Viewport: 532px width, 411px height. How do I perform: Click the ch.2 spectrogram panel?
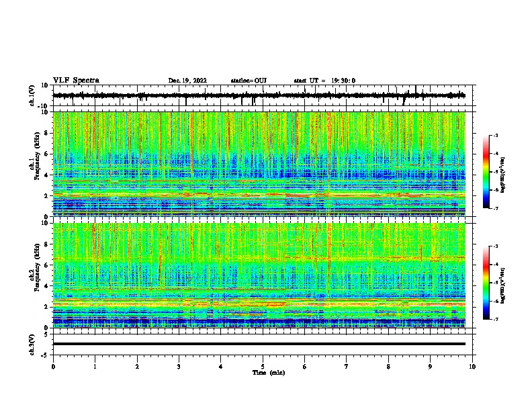point(259,275)
